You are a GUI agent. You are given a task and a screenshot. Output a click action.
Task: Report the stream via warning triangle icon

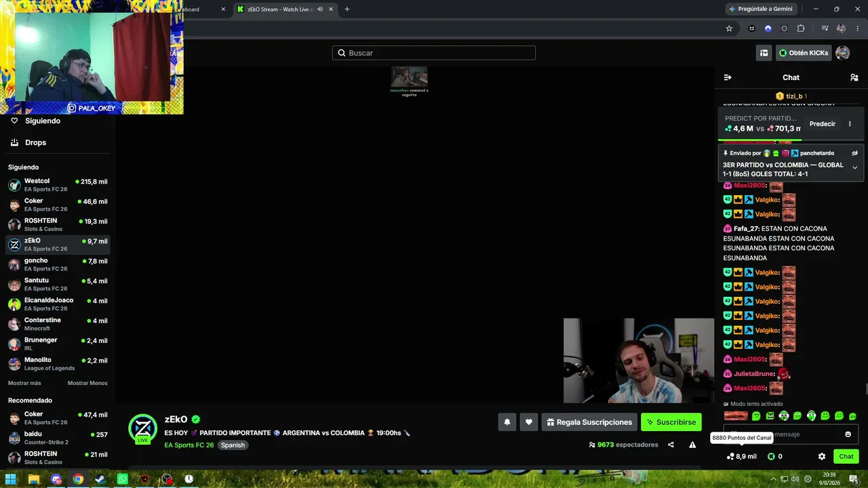(692, 445)
